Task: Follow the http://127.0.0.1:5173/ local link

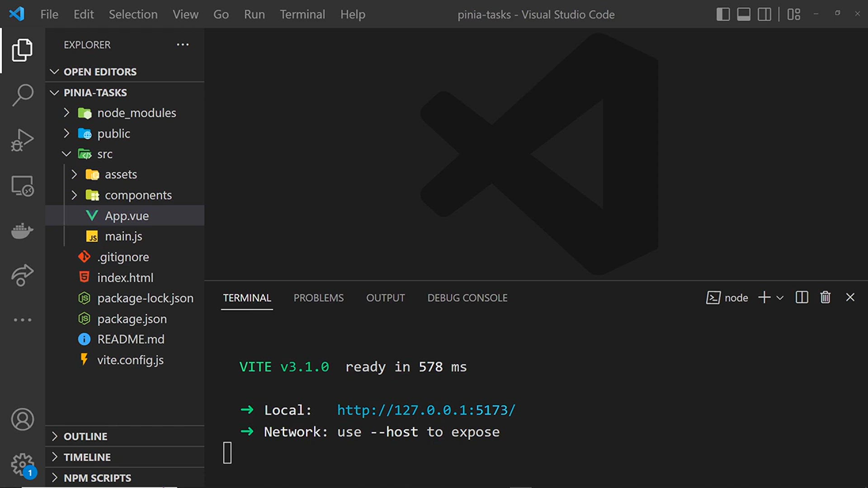Action: [426, 410]
